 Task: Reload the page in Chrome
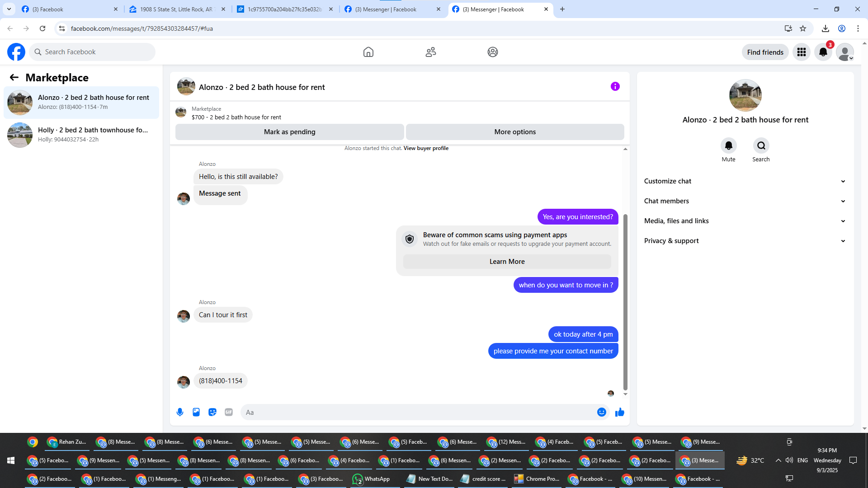pos(42,28)
